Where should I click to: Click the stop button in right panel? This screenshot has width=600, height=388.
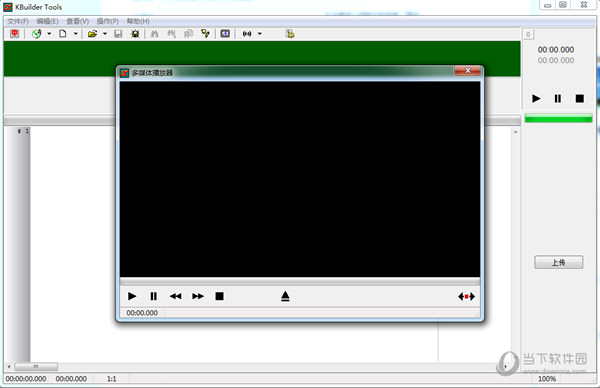(580, 99)
